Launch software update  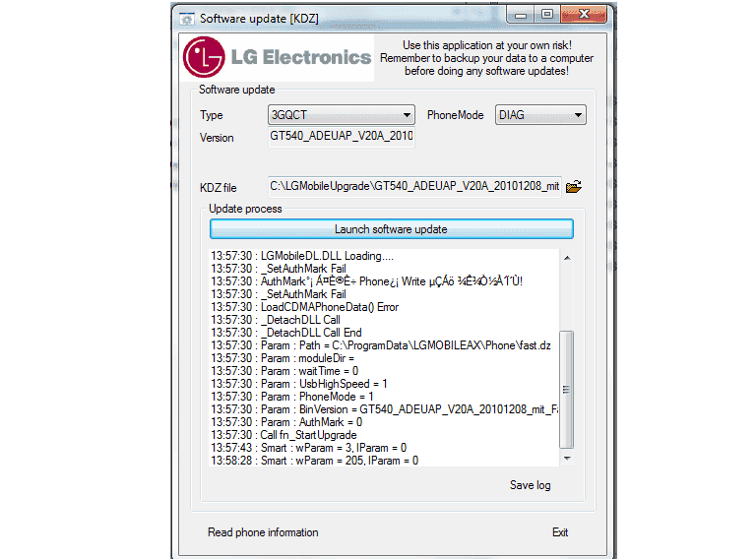(x=392, y=229)
